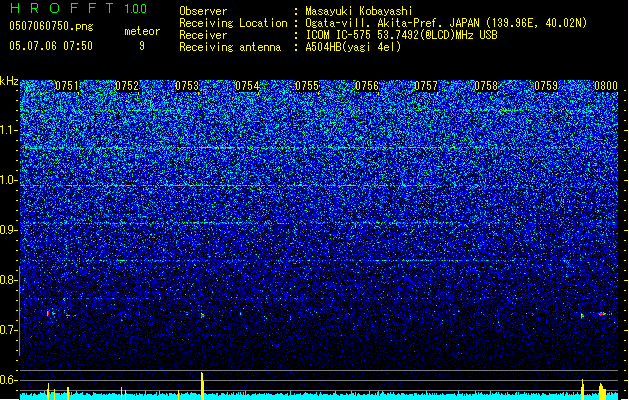Click the version number 1.0.0
The height and width of the screenshot is (400, 629).
click(x=136, y=9)
